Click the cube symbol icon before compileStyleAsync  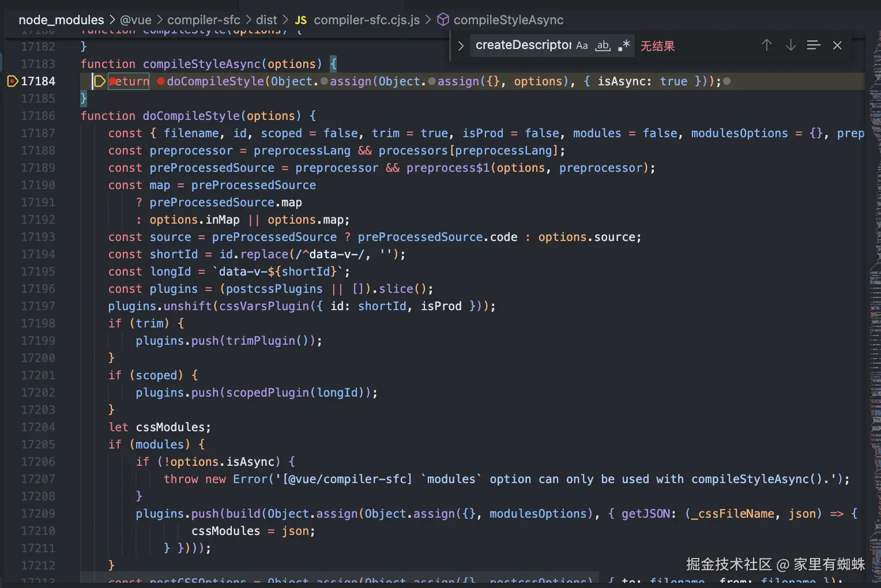point(443,20)
